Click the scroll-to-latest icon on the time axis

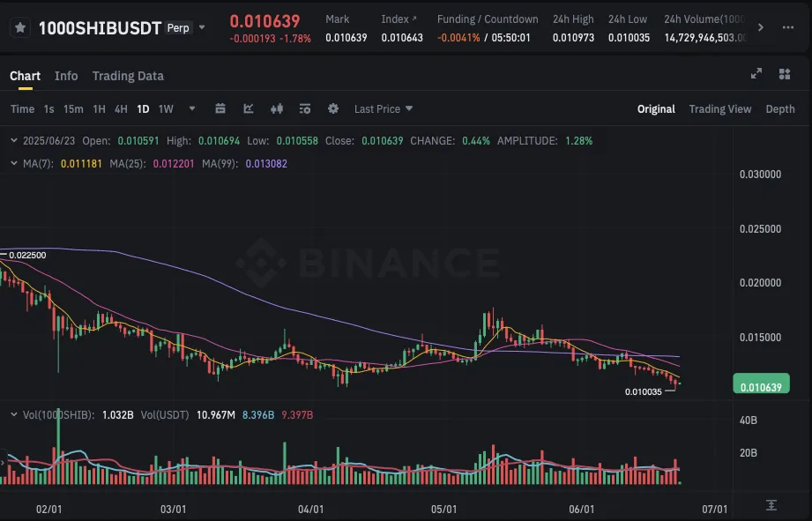point(771,505)
